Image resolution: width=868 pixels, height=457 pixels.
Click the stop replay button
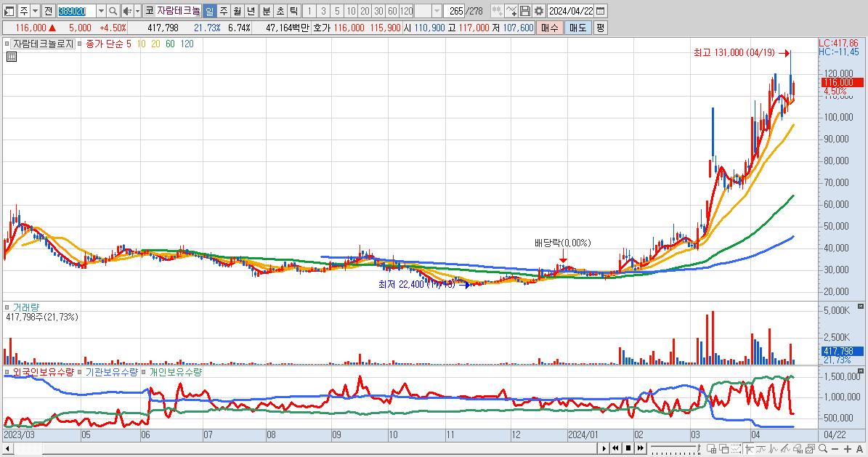click(x=628, y=448)
